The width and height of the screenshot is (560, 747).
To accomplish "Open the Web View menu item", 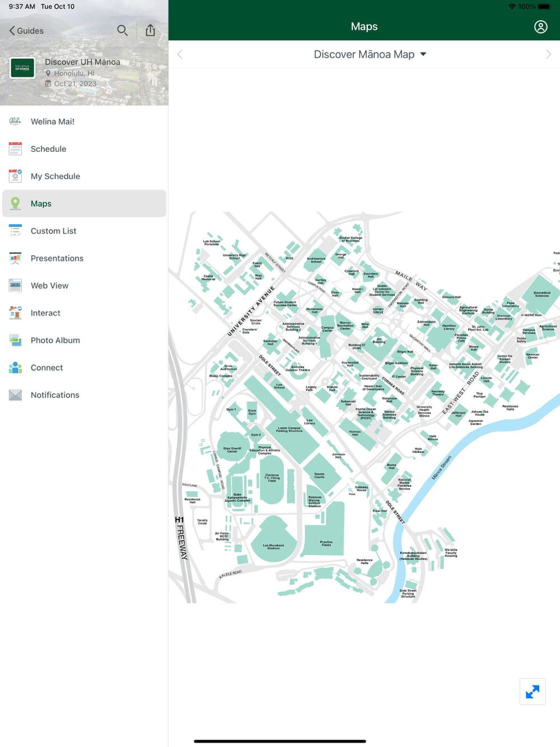I will (x=84, y=286).
